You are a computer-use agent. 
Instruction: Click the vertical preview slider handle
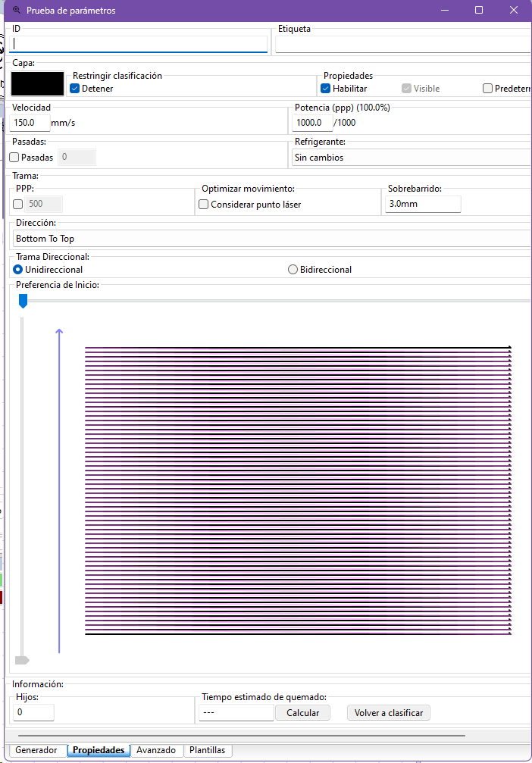point(23,660)
